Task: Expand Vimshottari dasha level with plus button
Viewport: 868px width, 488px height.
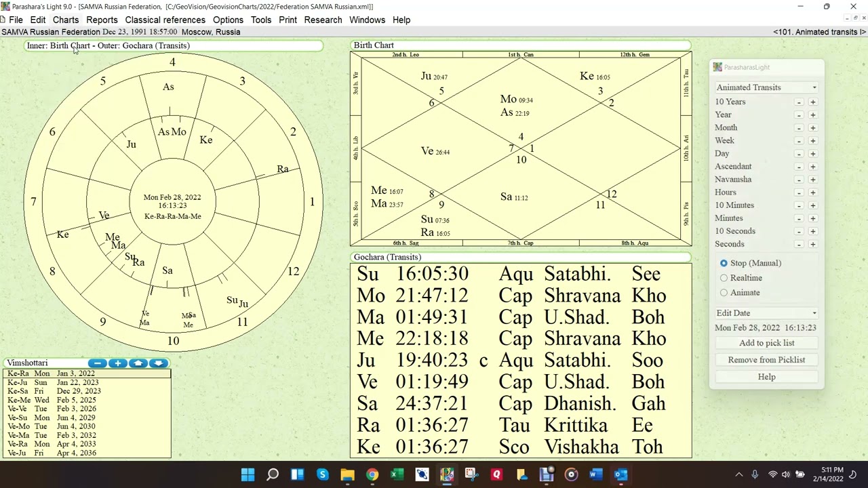Action: (x=118, y=363)
